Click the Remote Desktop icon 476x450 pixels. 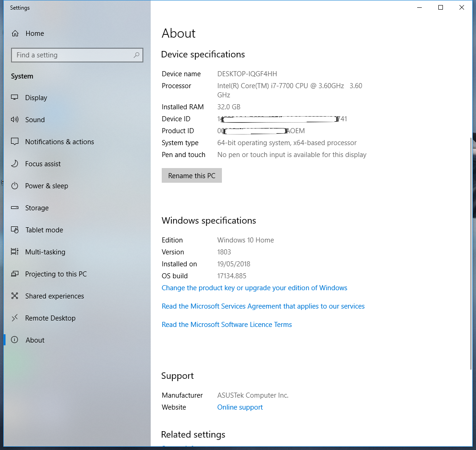click(15, 318)
